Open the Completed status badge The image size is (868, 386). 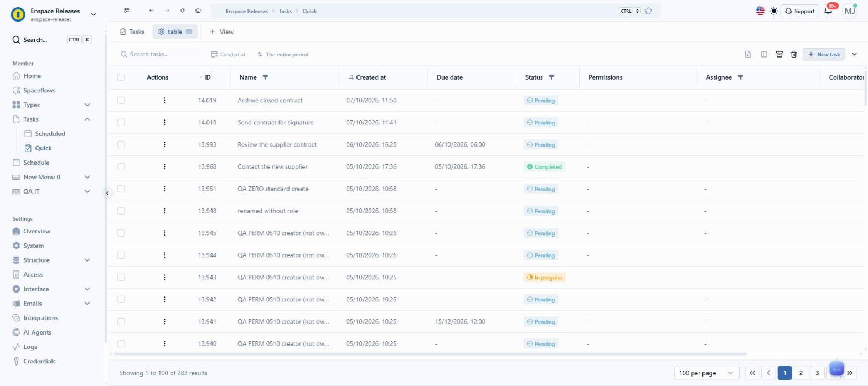point(544,166)
